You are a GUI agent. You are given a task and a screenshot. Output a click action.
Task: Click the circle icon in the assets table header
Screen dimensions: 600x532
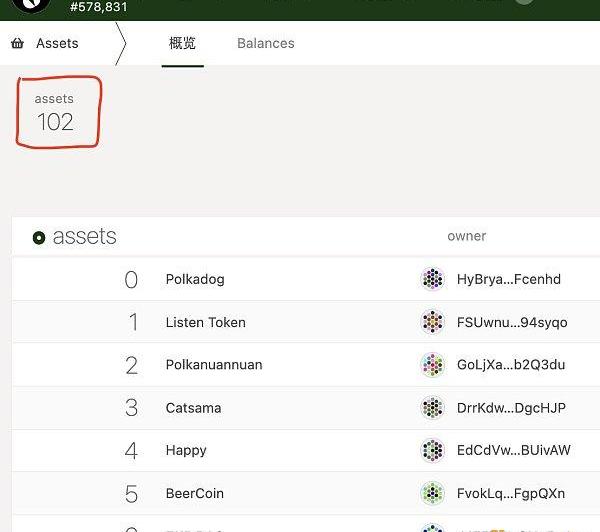tap(39, 238)
